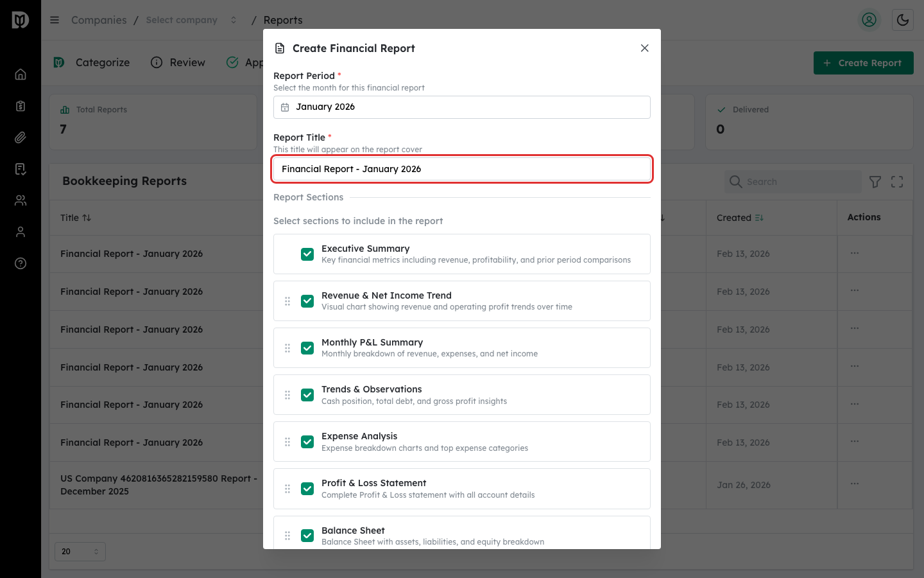Select the transactions clipboard icon in sidebar
Viewport: 924px width, 578px height.
(x=21, y=105)
